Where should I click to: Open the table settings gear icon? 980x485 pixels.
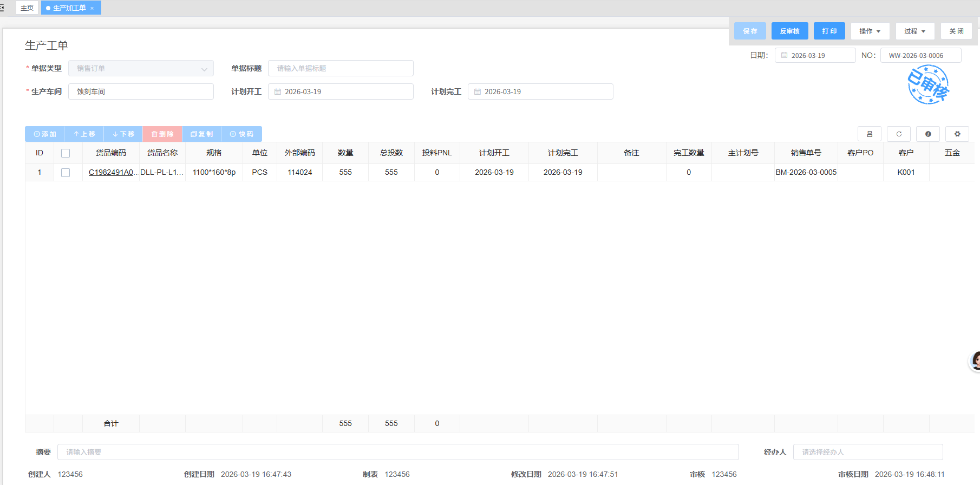957,134
